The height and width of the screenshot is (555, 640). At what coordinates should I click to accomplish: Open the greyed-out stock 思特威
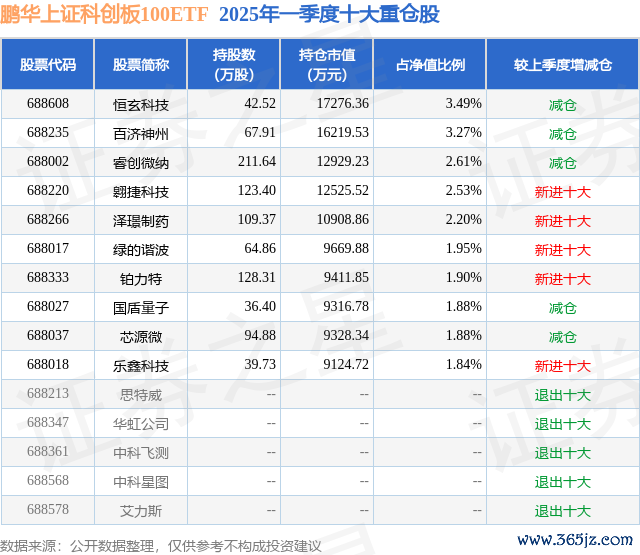pyautogui.click(x=141, y=394)
